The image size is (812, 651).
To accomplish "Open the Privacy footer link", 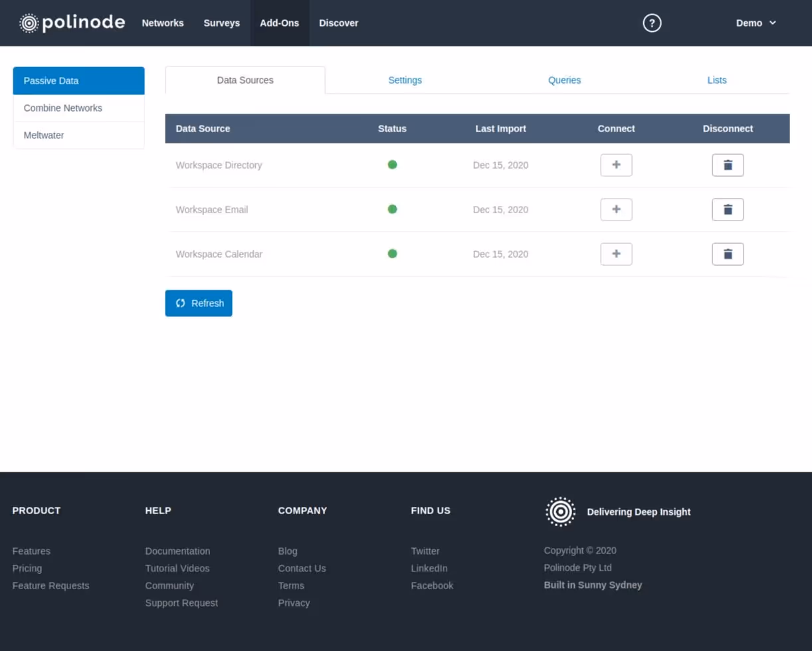I will tap(294, 603).
